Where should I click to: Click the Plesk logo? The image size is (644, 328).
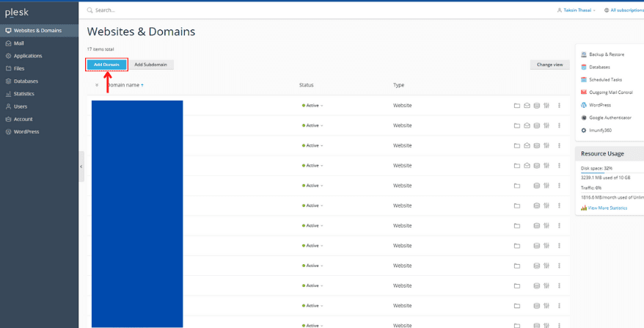coord(17,12)
